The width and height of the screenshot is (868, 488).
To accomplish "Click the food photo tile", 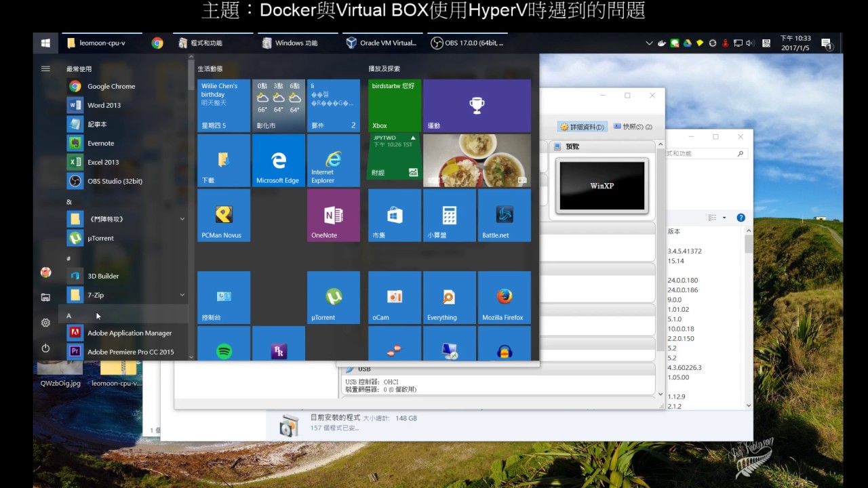I will (477, 161).
